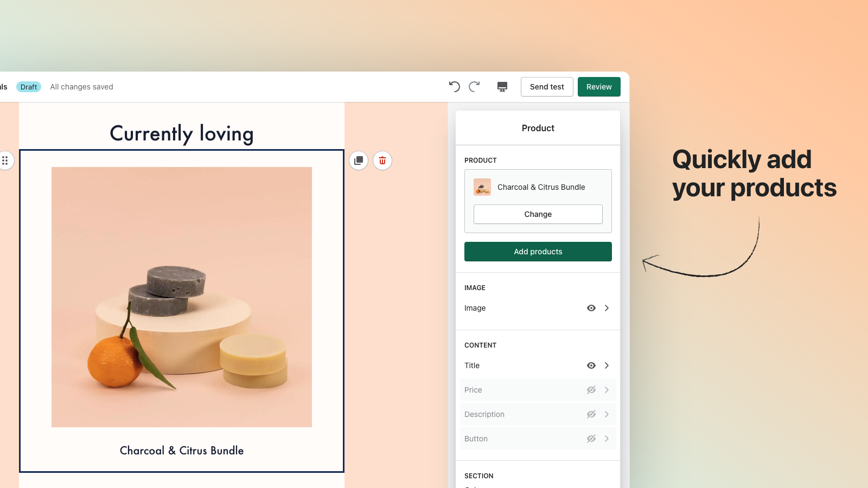Expand Title settings chevron
868x488 pixels.
(x=607, y=365)
